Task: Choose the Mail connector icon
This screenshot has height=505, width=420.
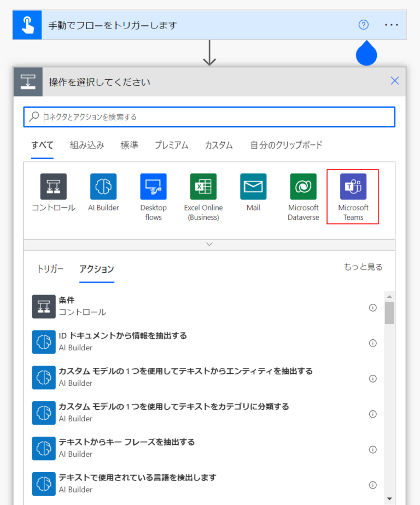Action: [253, 186]
